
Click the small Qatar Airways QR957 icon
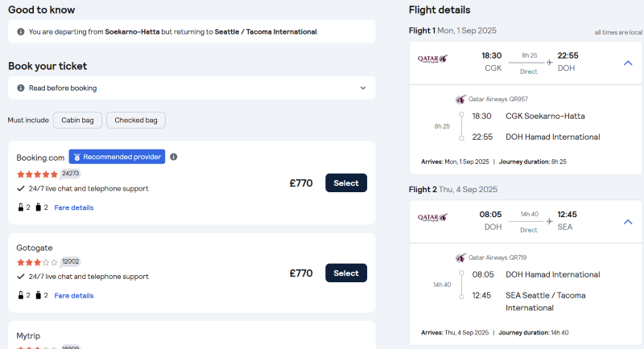coord(460,99)
